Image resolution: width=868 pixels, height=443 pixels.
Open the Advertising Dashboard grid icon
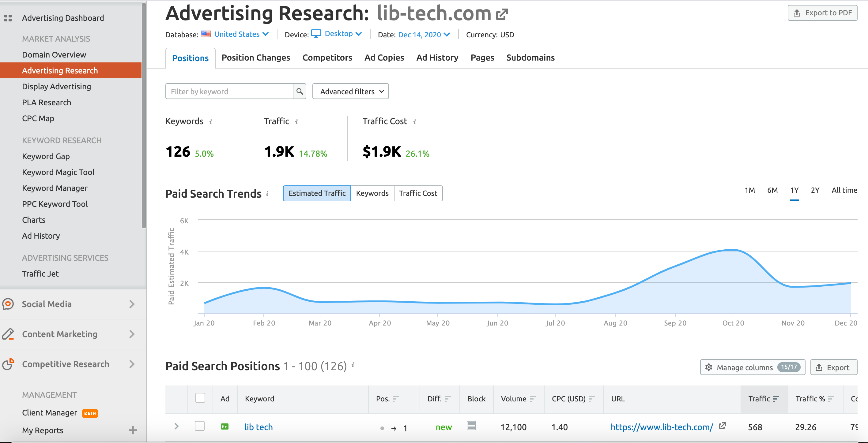[x=8, y=18]
